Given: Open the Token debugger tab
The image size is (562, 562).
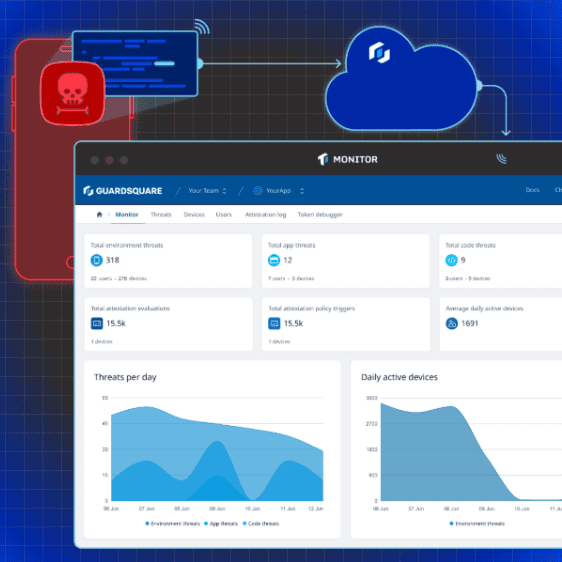Looking at the screenshot, I should [320, 214].
